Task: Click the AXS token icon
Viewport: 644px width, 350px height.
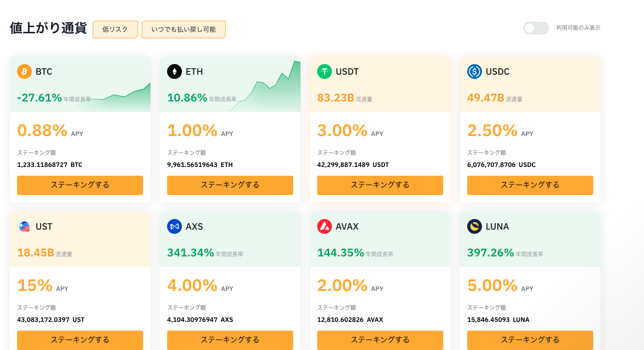Action: pyautogui.click(x=175, y=226)
